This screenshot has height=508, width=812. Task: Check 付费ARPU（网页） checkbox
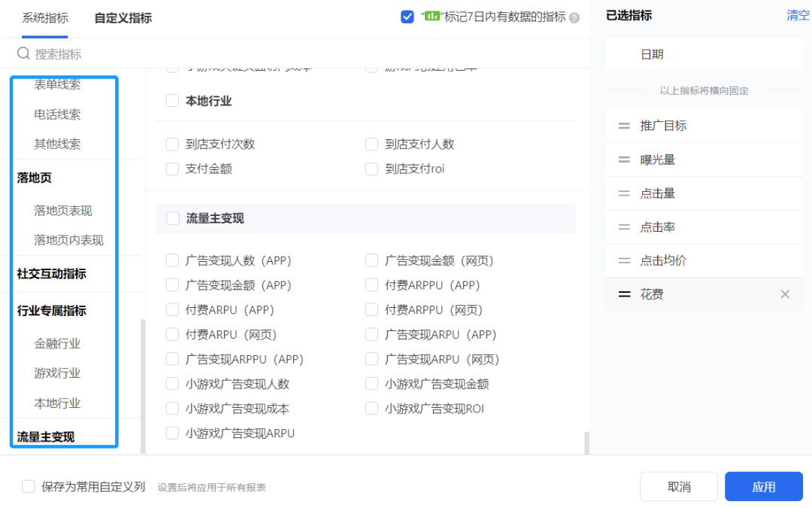click(x=172, y=334)
